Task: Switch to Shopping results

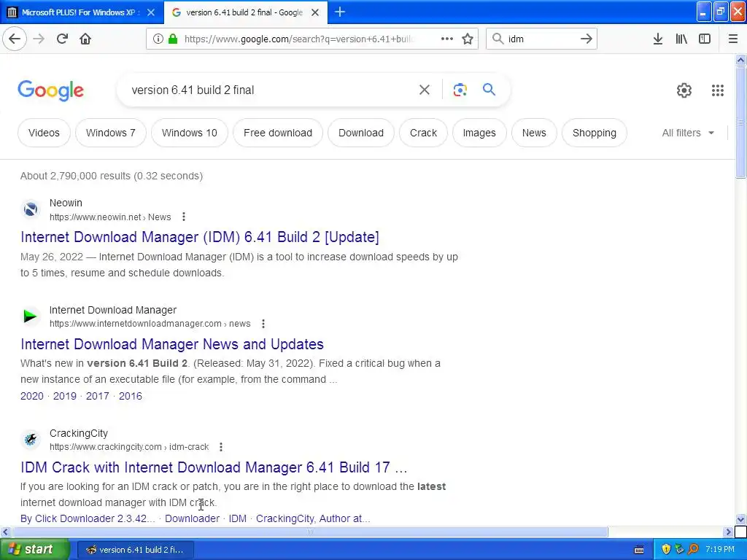Action: 594,133
